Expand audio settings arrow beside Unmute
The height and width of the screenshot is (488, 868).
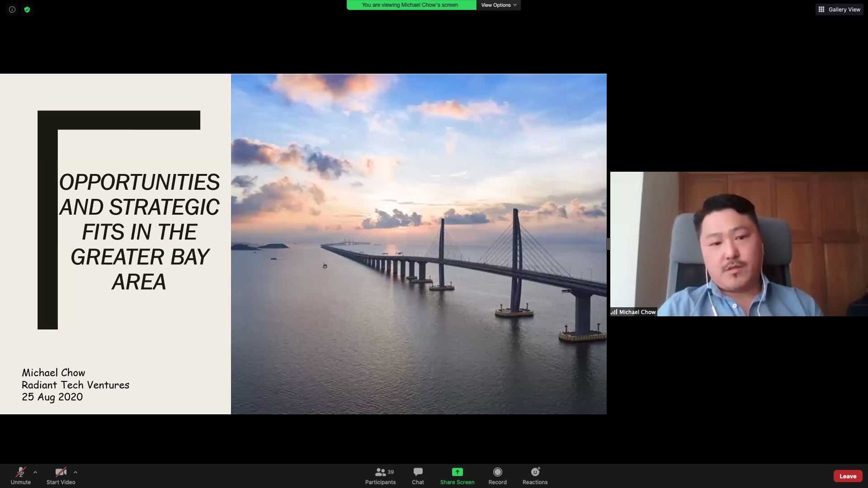35,472
